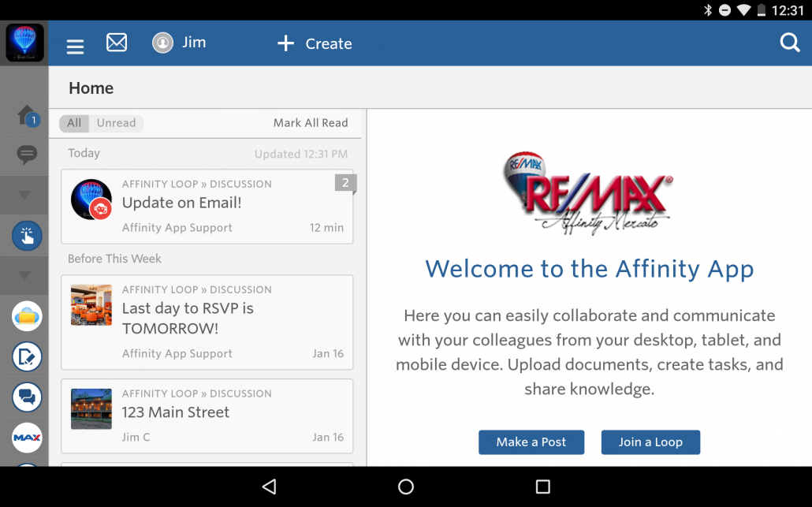Click the RE/MAX Affinity Mercato logo

click(588, 193)
